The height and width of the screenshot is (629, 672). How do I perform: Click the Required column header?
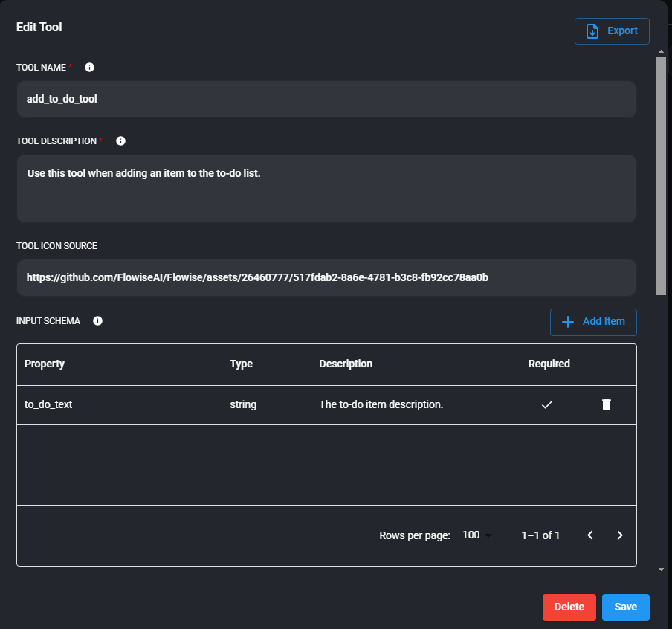click(x=549, y=364)
